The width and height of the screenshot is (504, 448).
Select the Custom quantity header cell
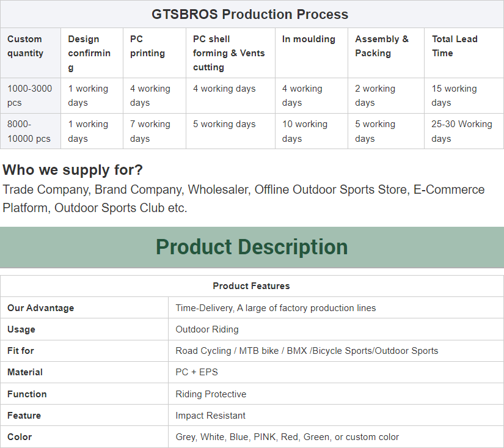pyautogui.click(x=31, y=53)
